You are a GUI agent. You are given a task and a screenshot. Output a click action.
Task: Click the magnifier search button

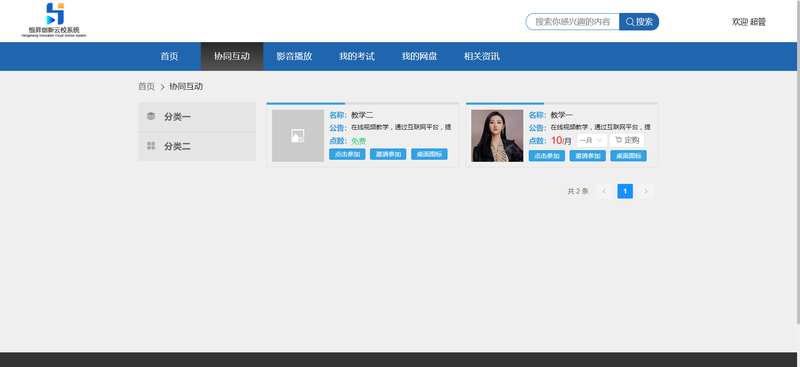(639, 21)
